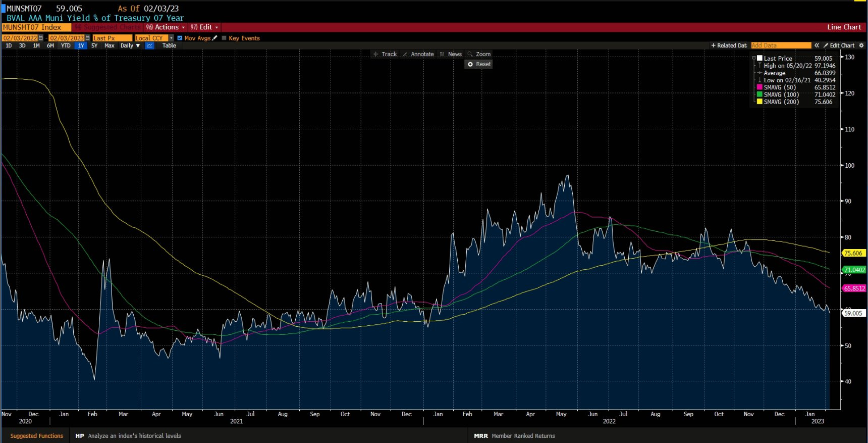Open the start date calendar picker icon
The height and width of the screenshot is (443, 868).
tap(41, 38)
